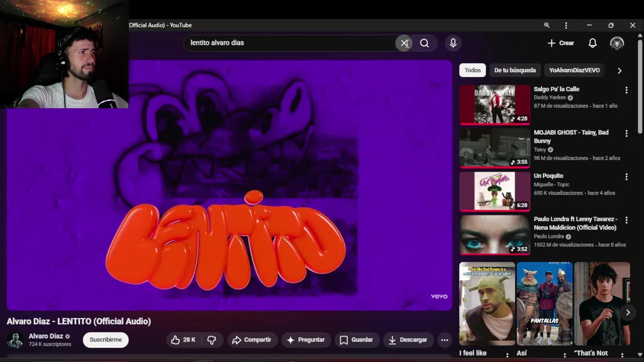Open the I feel like Bad Bunny short
Viewport: 644px width, 362px height.
click(x=487, y=303)
